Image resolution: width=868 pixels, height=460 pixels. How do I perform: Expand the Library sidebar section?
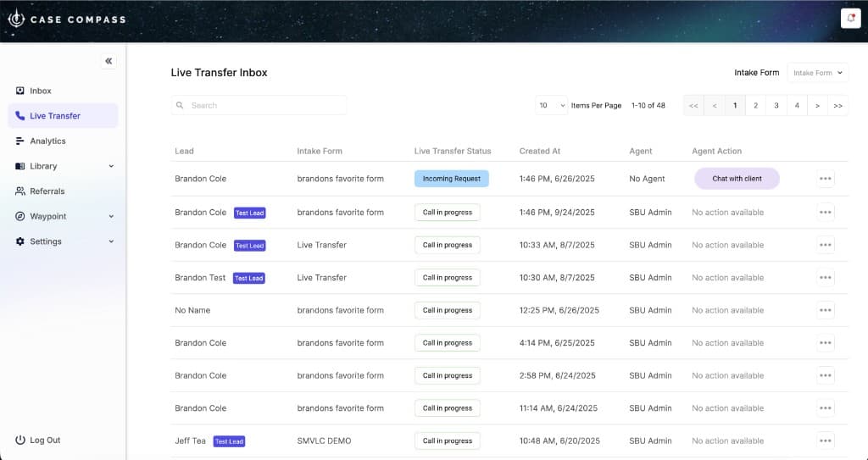[111, 166]
